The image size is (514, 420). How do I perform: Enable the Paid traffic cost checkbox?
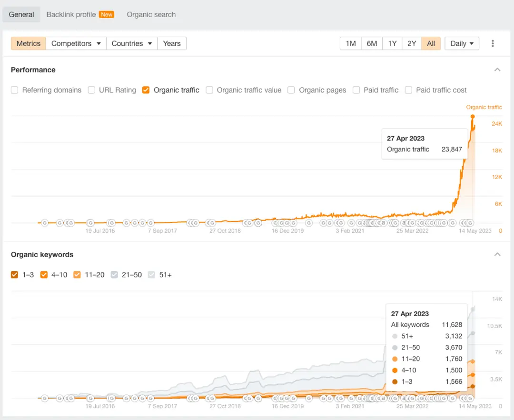coord(408,90)
